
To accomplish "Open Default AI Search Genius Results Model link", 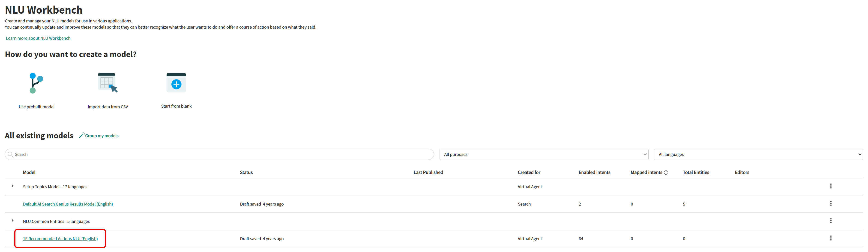I will tap(68, 204).
